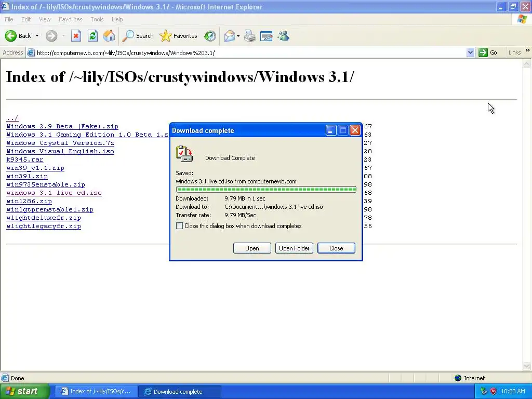The image size is (532, 399).
Task: Open the Help menu
Action: point(117,19)
